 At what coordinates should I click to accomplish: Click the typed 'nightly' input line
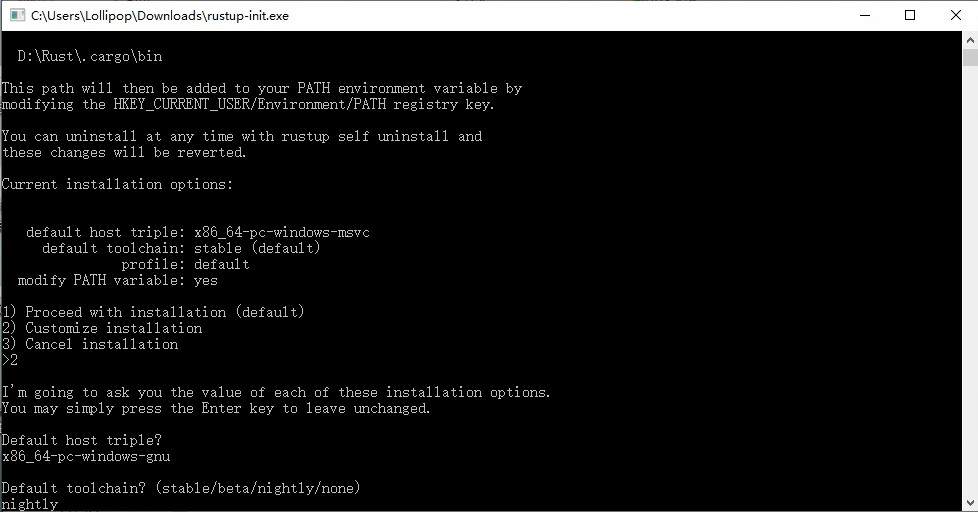[x=30, y=505]
